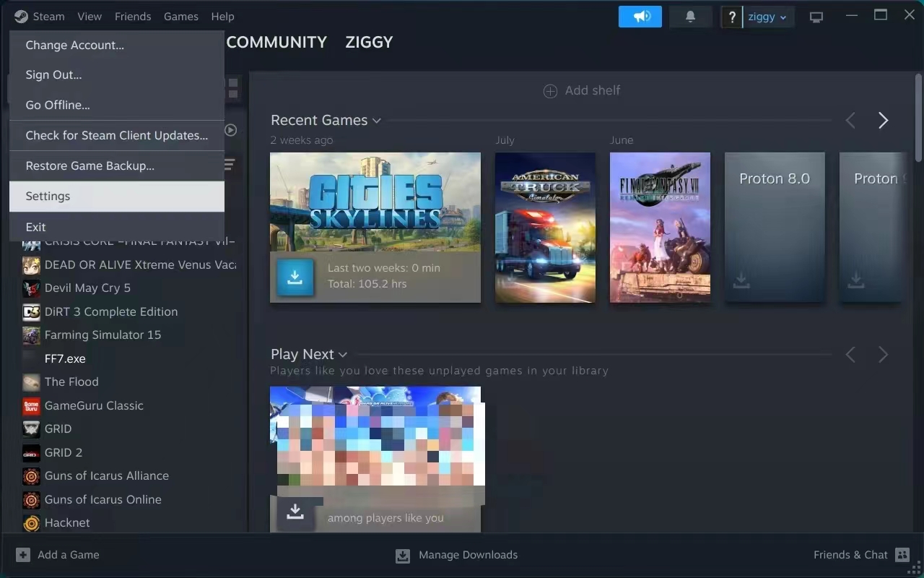Expand the ziggy account dropdown

pyautogui.click(x=769, y=17)
